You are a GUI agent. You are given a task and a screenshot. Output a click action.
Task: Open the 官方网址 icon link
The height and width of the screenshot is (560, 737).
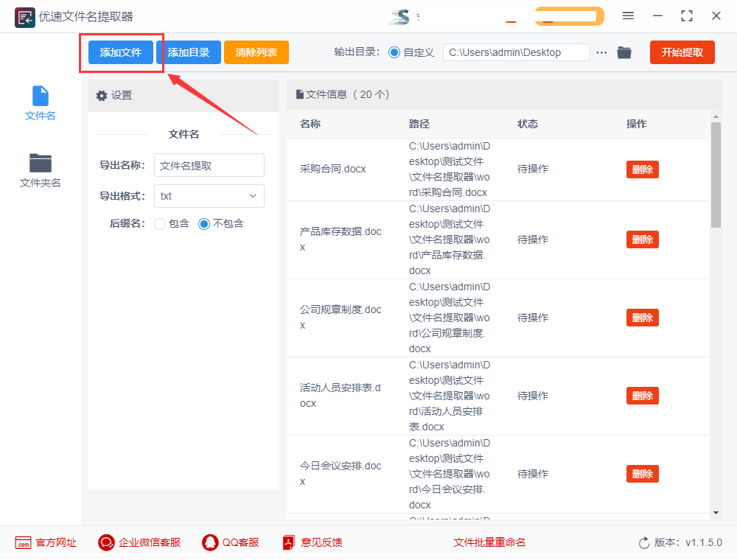(23, 542)
